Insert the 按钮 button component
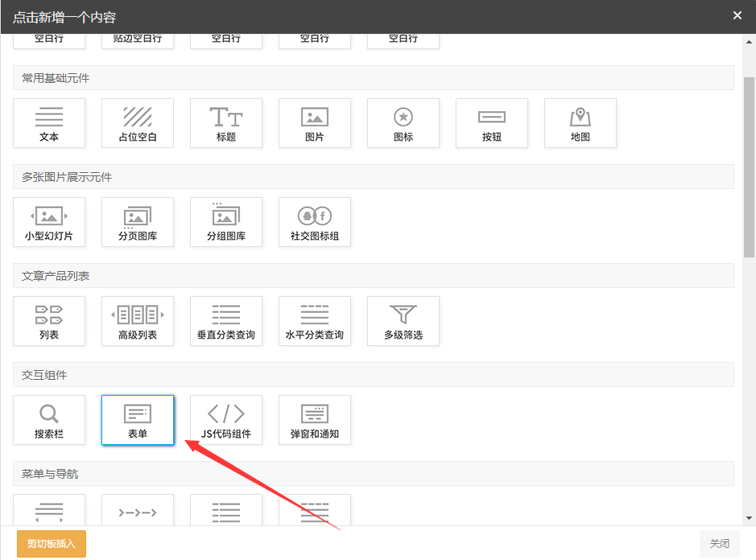The height and width of the screenshot is (560, 756). tap(492, 123)
